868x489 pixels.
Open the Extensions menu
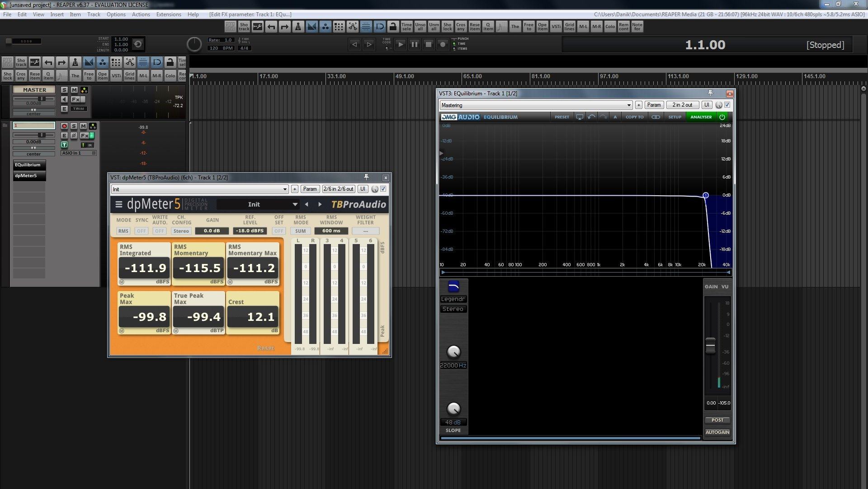[x=168, y=14]
